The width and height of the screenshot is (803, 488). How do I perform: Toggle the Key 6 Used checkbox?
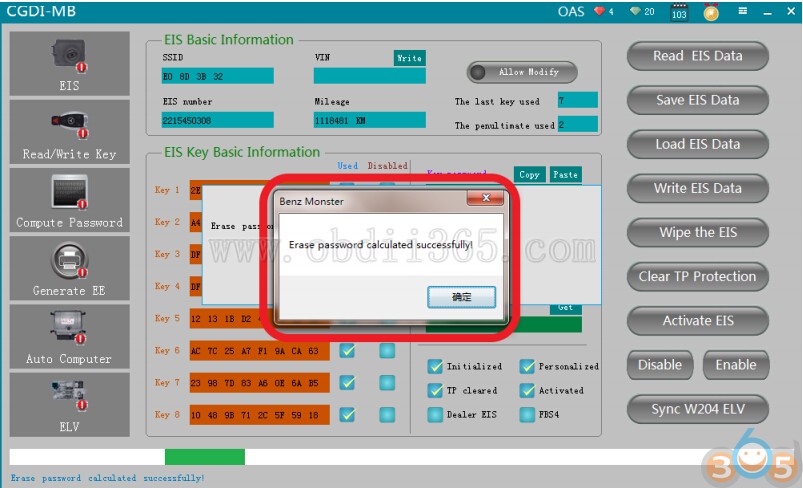tap(347, 351)
